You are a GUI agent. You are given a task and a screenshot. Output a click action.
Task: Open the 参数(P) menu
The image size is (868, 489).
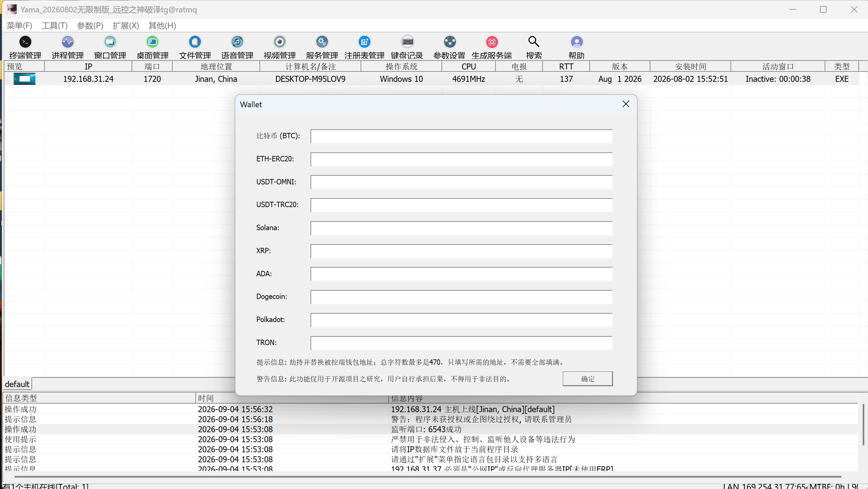(90, 26)
